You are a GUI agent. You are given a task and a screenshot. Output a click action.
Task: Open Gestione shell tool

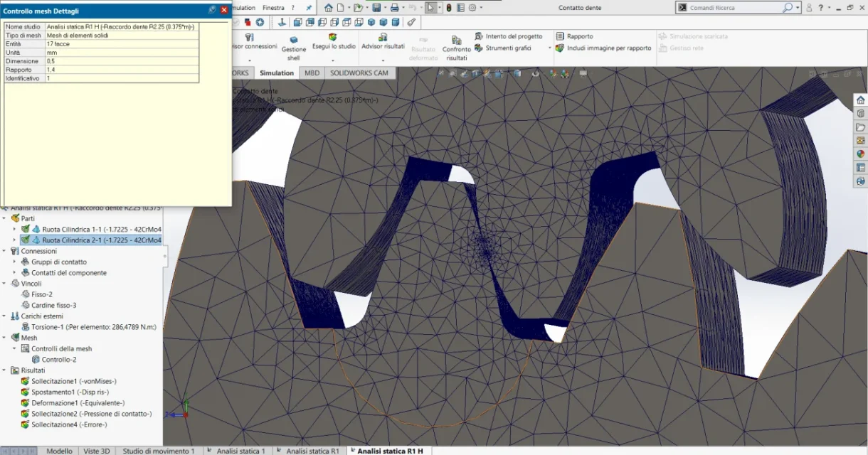click(294, 48)
